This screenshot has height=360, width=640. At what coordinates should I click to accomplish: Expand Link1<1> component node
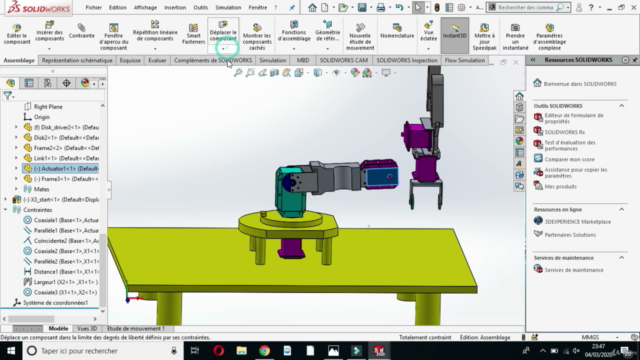click(x=16, y=158)
